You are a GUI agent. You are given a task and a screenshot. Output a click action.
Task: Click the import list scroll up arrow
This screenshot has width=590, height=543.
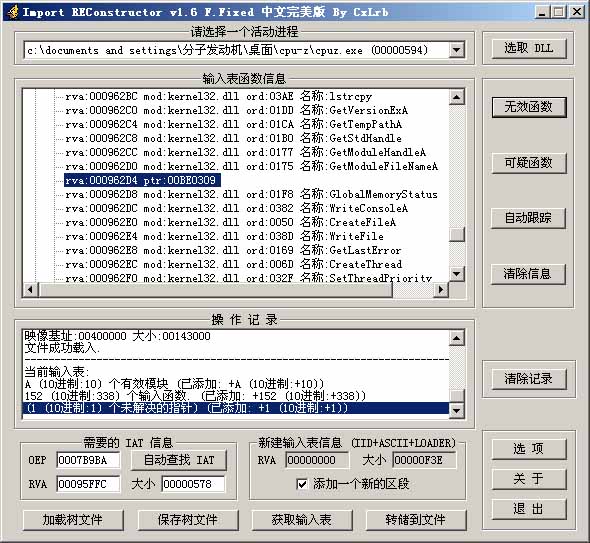(x=457, y=97)
